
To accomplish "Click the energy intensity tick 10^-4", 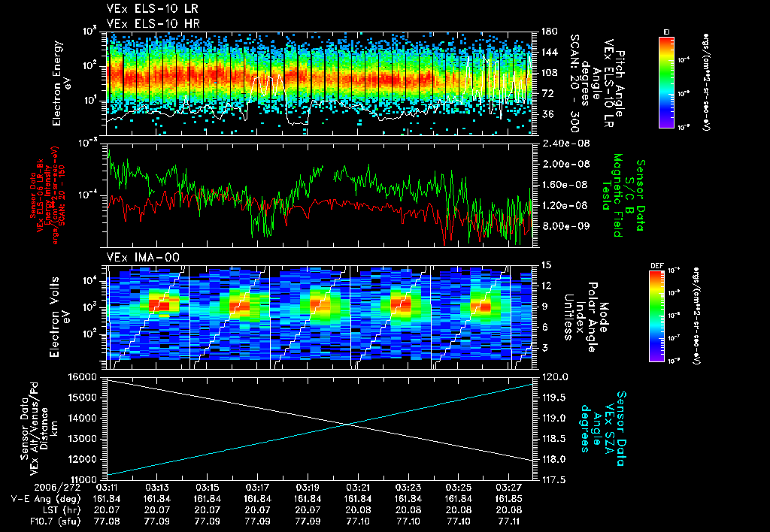I will tap(87, 195).
